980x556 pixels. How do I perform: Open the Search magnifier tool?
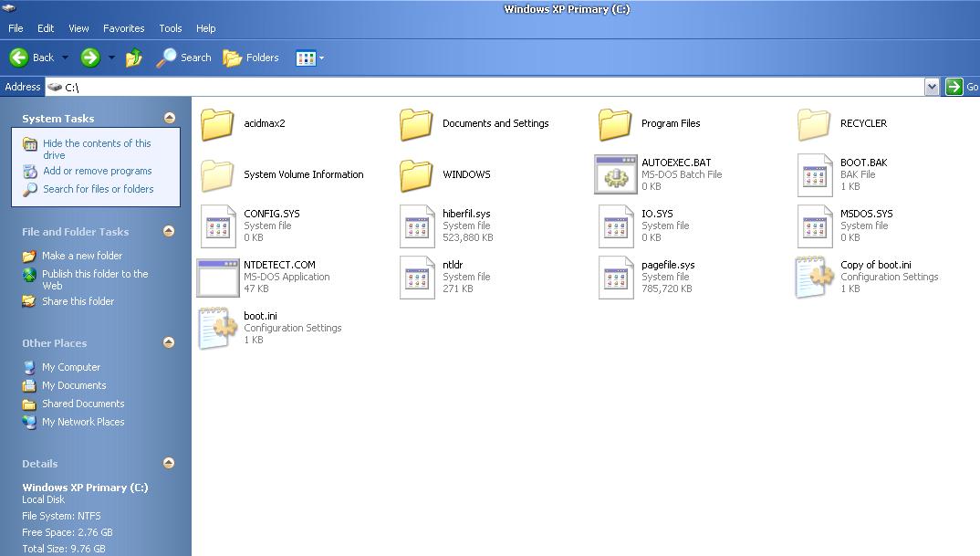coord(183,58)
